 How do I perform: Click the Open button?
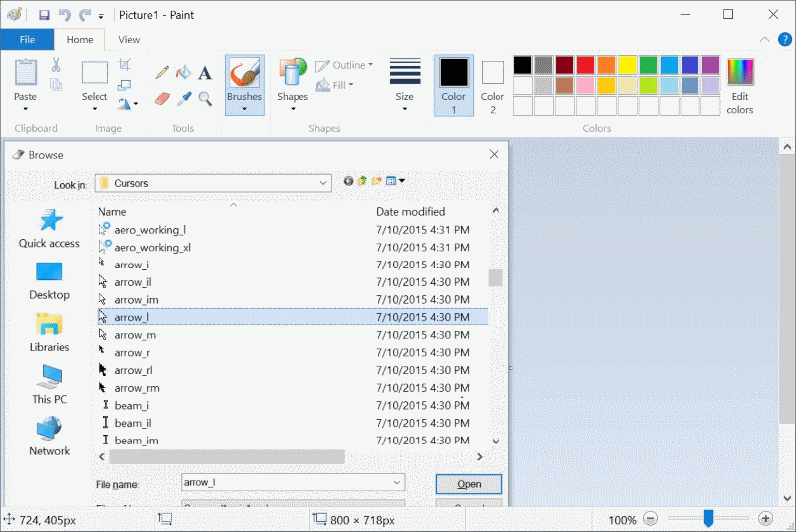(x=469, y=484)
